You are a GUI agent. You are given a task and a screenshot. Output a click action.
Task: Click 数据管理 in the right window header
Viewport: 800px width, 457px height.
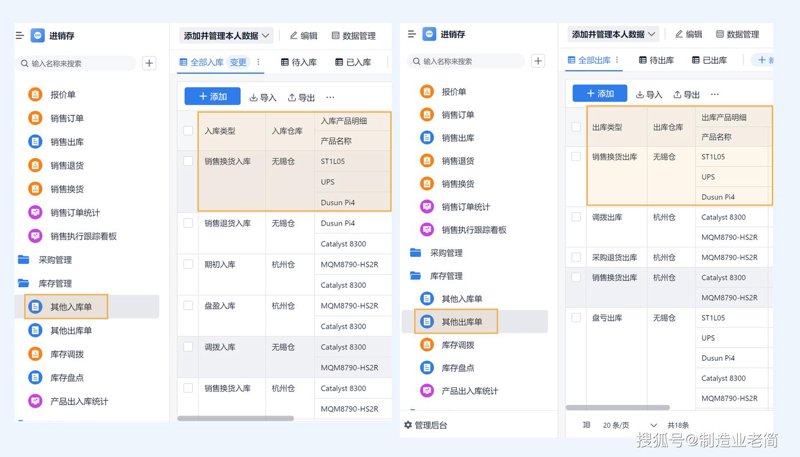tap(738, 34)
